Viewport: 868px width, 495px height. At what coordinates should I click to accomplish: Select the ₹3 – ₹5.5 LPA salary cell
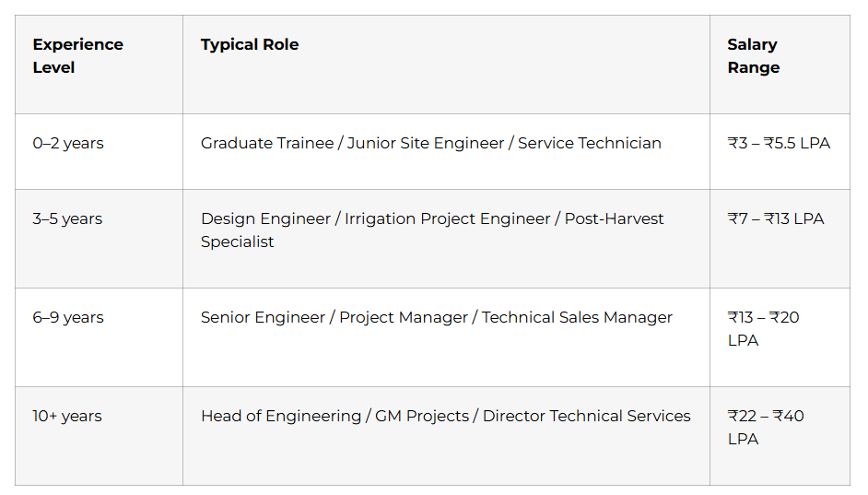780,152
